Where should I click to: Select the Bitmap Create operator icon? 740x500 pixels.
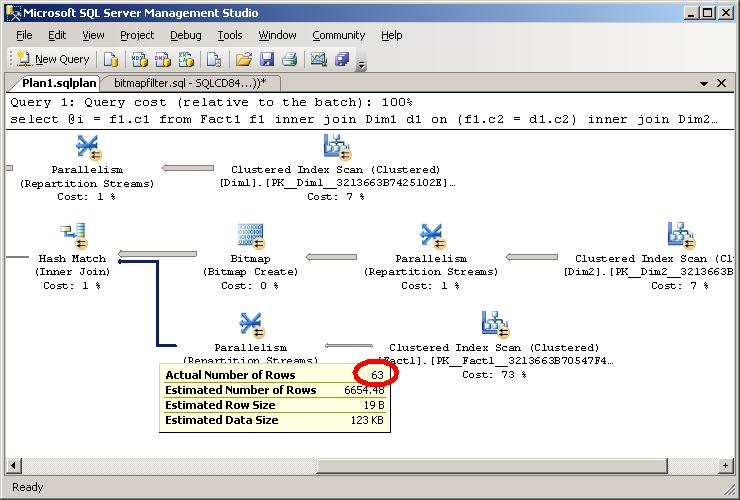coord(251,235)
